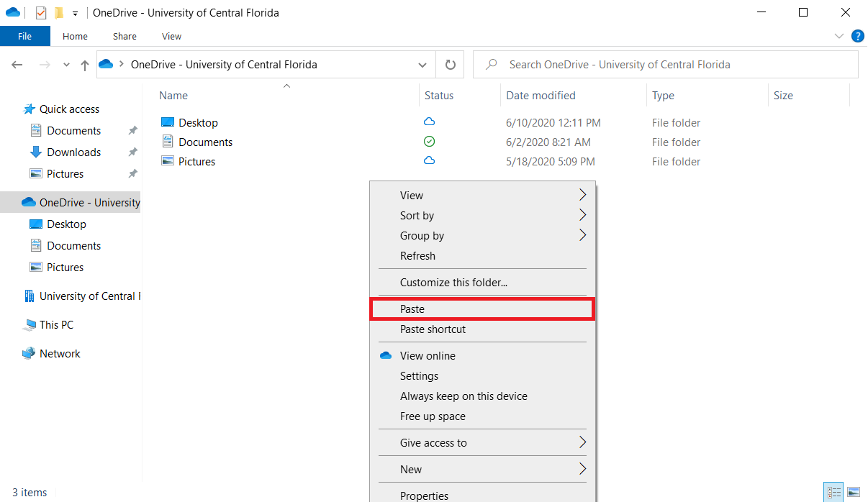Open Documents under OneDrive in the navigation pane
This screenshot has width=868, height=502.
tap(74, 246)
